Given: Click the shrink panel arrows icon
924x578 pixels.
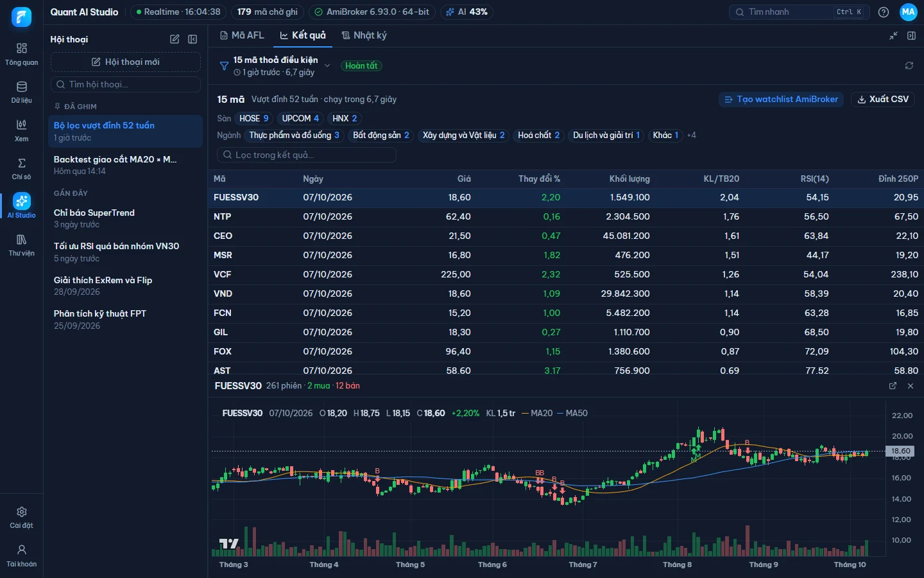Looking at the screenshot, I should tap(893, 35).
